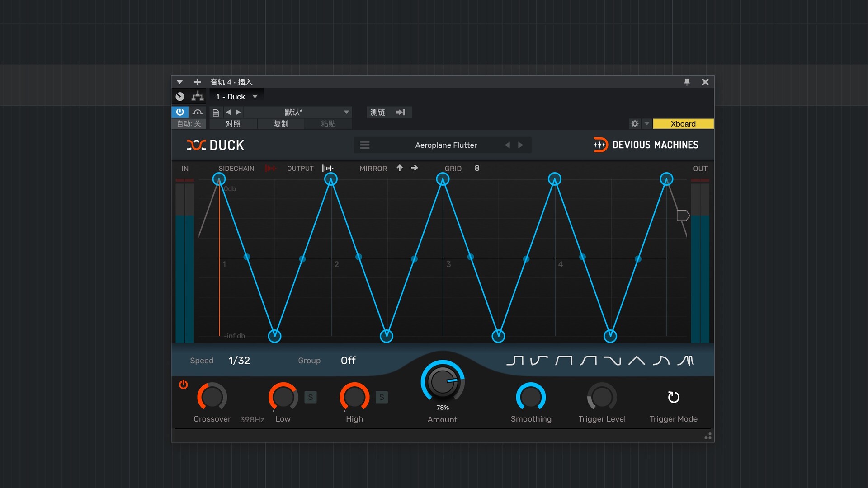Open the preset document icon
Image resolution: width=868 pixels, height=488 pixels.
[216, 113]
